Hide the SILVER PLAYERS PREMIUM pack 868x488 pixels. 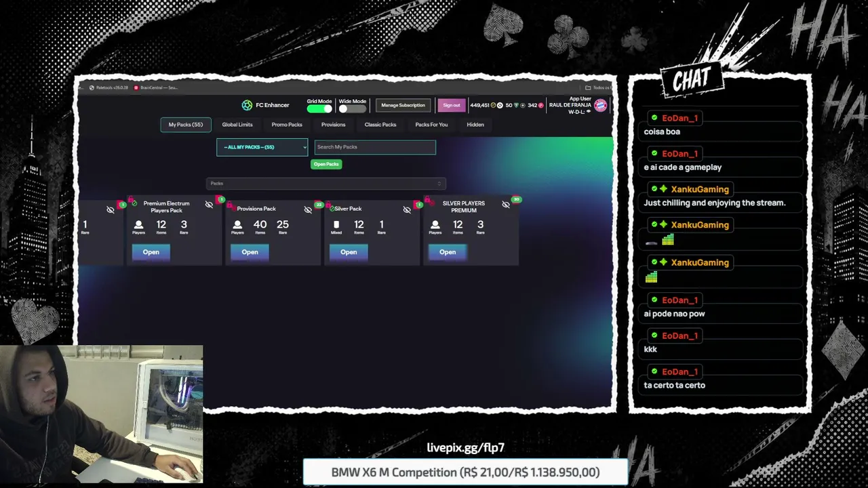506,205
